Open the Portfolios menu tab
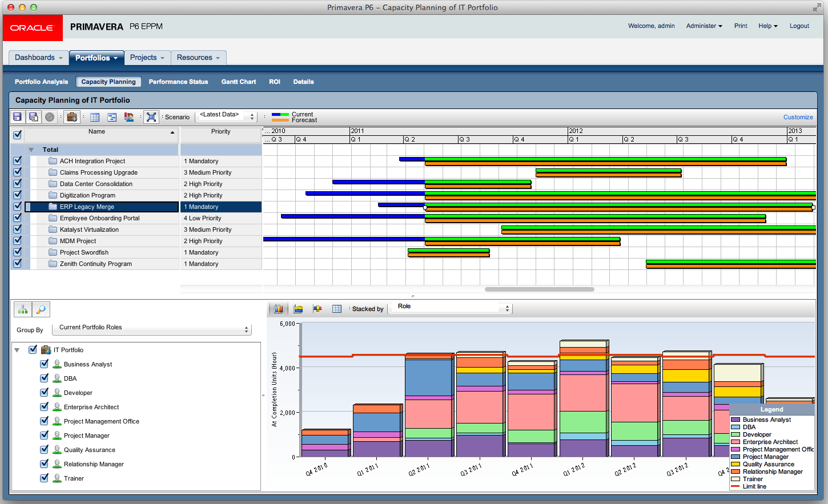Screen dimensions: 828x504 (96, 58)
